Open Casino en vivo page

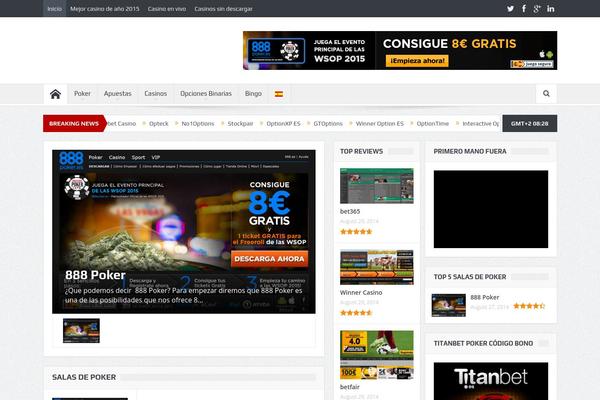pos(166,8)
